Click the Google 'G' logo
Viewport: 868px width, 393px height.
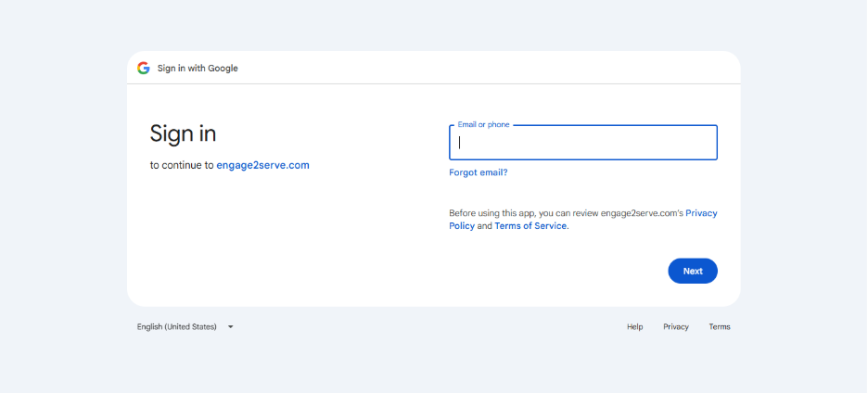pos(144,68)
